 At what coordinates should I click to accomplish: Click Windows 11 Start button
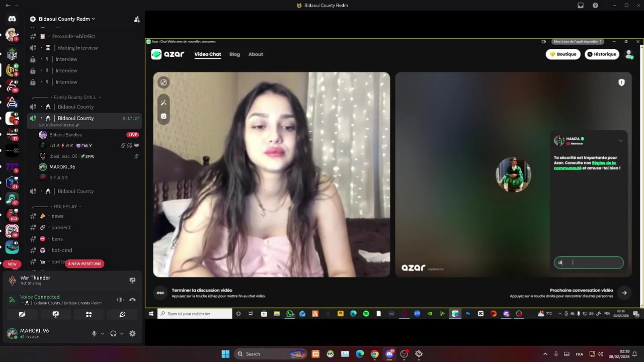pos(225,354)
